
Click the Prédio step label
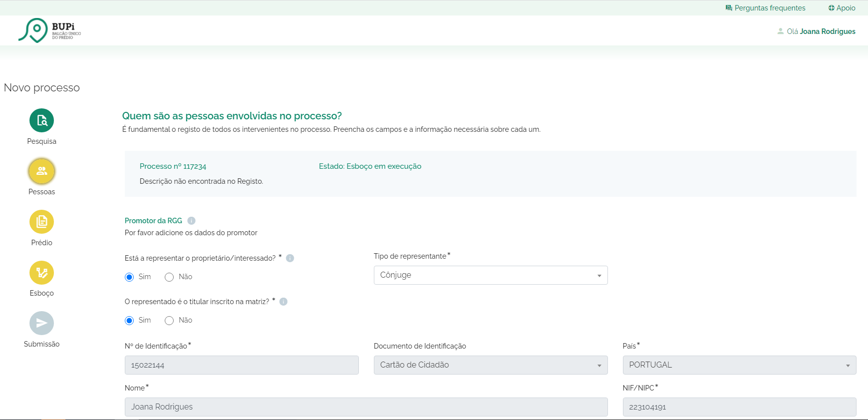point(41,243)
